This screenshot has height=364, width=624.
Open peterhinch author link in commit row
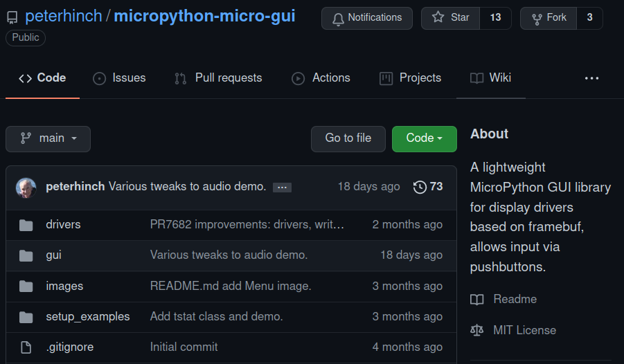75,187
